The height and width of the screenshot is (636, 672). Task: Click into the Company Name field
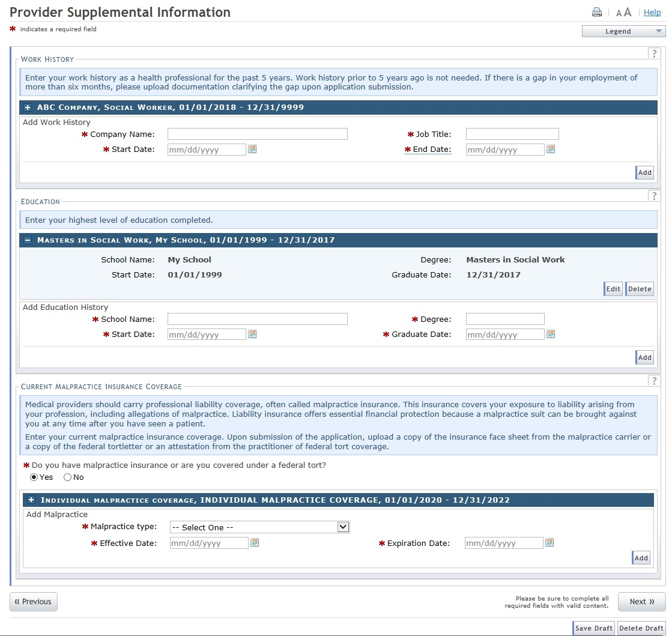(257, 134)
